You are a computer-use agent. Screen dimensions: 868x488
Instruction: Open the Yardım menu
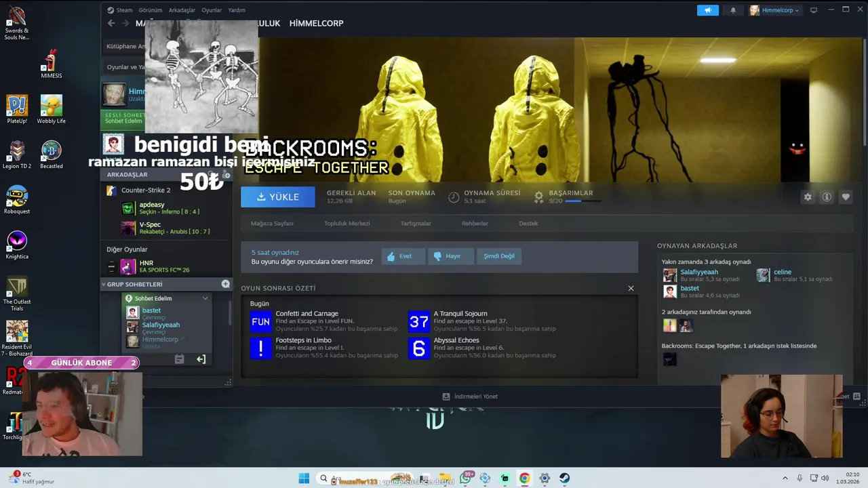[x=237, y=10]
